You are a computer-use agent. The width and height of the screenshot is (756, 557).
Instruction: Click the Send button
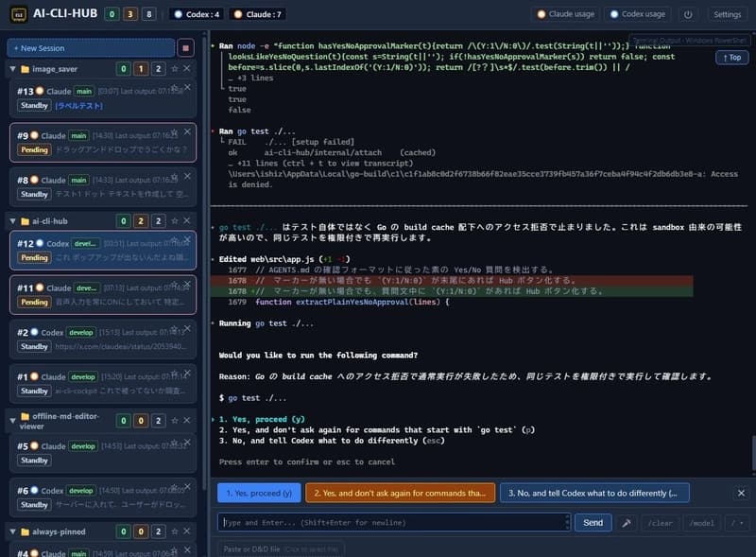tap(593, 523)
